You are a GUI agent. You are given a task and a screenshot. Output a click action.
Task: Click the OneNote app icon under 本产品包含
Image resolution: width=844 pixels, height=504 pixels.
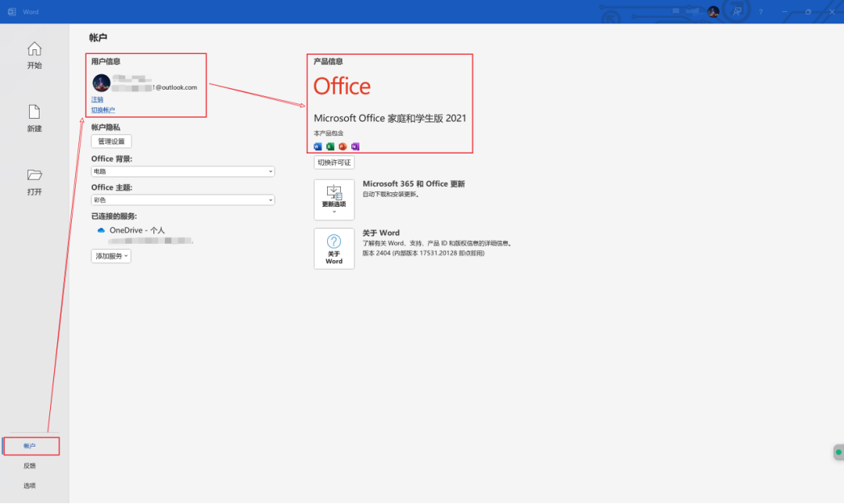[x=355, y=146]
